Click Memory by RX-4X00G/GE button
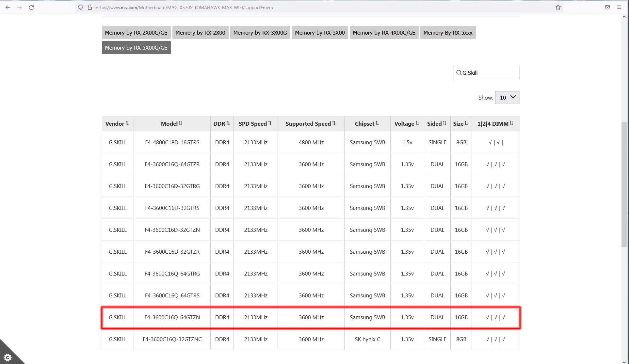The width and height of the screenshot is (629, 364). click(x=384, y=33)
